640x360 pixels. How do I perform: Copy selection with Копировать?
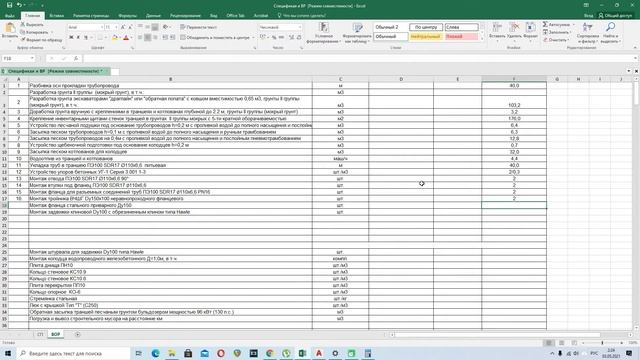tap(35, 32)
